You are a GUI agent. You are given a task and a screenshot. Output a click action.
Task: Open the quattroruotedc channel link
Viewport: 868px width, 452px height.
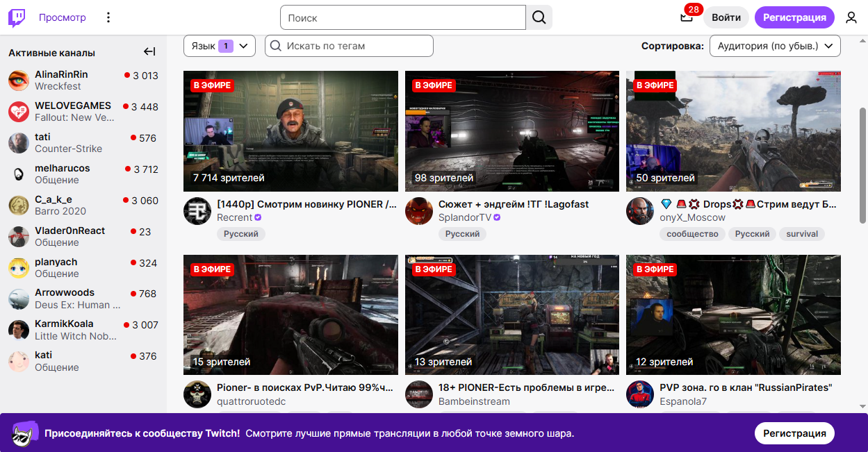click(x=251, y=401)
